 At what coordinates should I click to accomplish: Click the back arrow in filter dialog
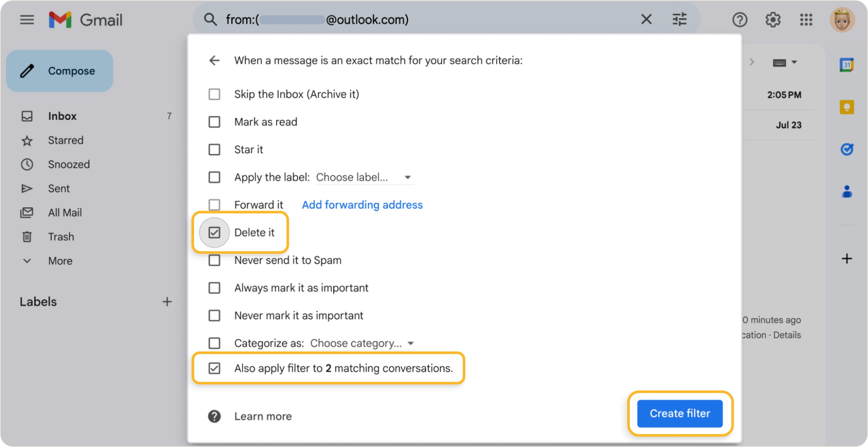215,60
